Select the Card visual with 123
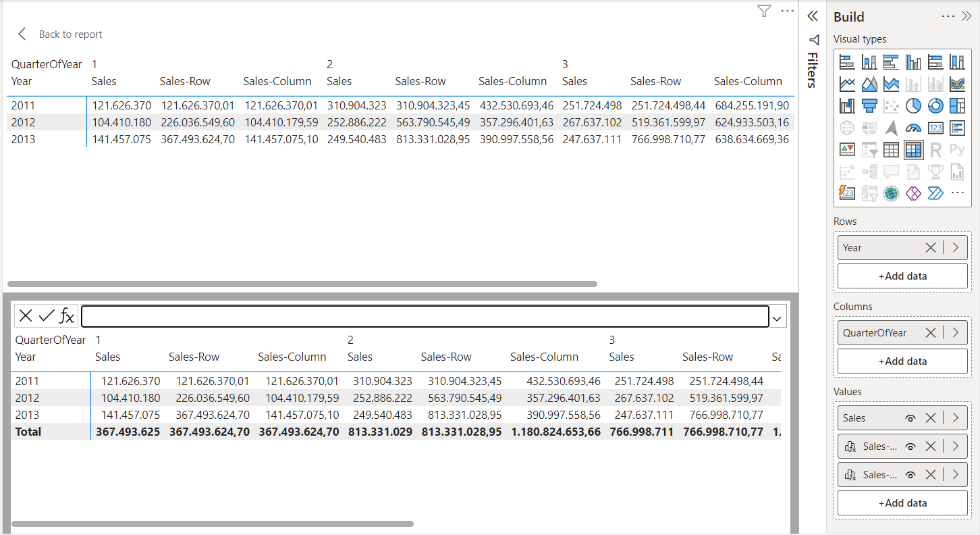Image resolution: width=980 pixels, height=535 pixels. 935,127
